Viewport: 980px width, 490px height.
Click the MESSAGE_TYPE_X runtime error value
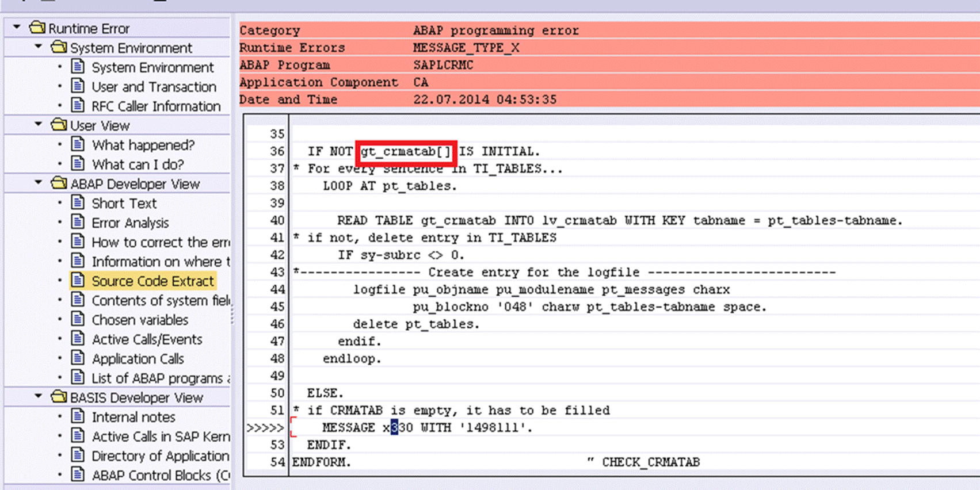point(466,48)
